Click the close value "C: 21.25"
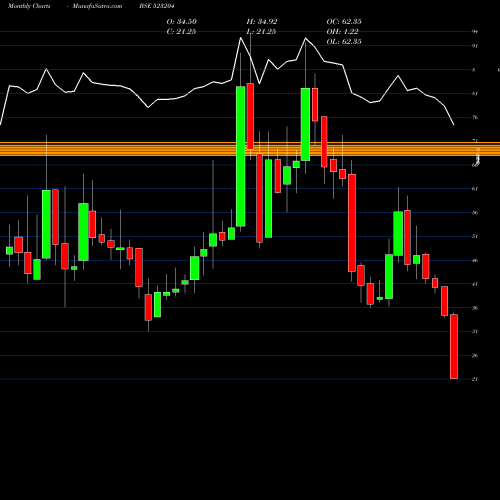The width and height of the screenshot is (500, 500). tap(181, 31)
